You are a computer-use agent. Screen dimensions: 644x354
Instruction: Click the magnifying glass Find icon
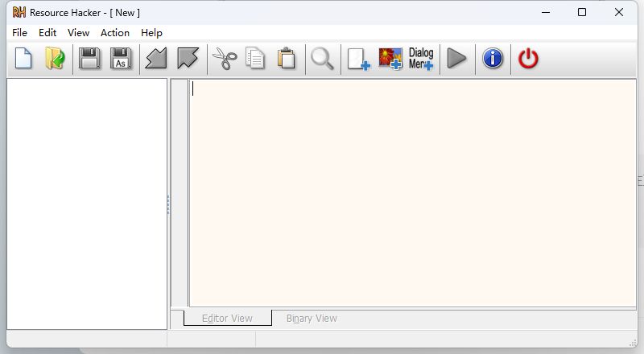pos(322,59)
